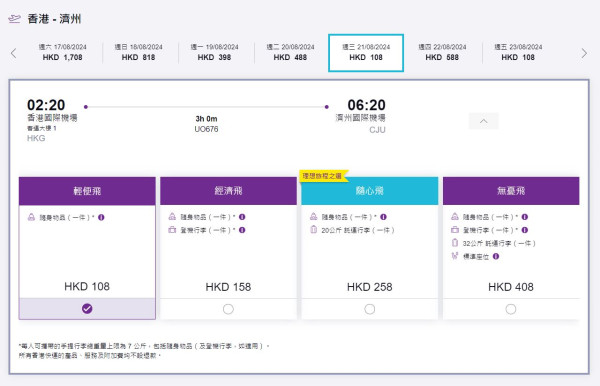600x386 pixels.
Task: Click the airplane icon beside 香港 - 濟州
Action: (14, 19)
